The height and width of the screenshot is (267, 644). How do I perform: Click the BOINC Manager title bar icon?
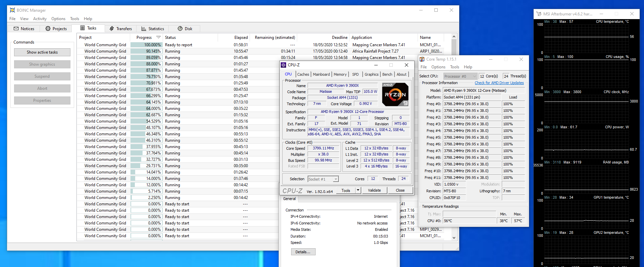pyautogui.click(x=12, y=10)
